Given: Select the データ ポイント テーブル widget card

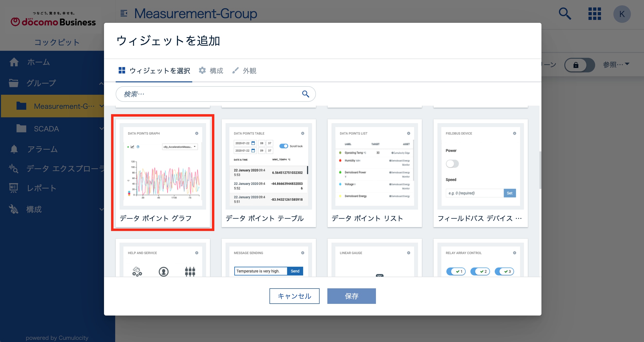Looking at the screenshot, I should 269,173.
